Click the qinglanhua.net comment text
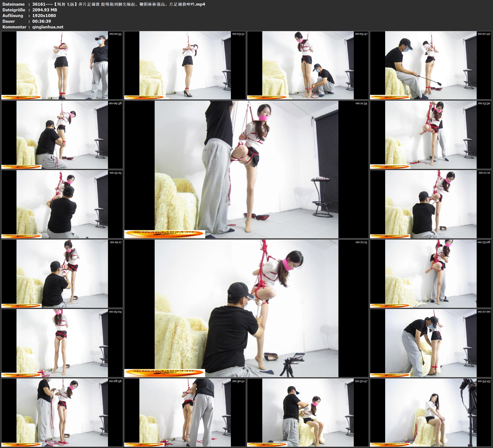493x448 pixels. pyautogui.click(x=48, y=27)
